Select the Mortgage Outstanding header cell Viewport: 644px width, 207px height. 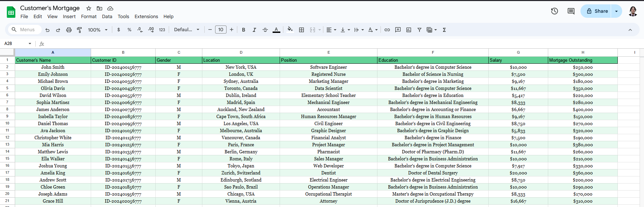click(x=583, y=60)
